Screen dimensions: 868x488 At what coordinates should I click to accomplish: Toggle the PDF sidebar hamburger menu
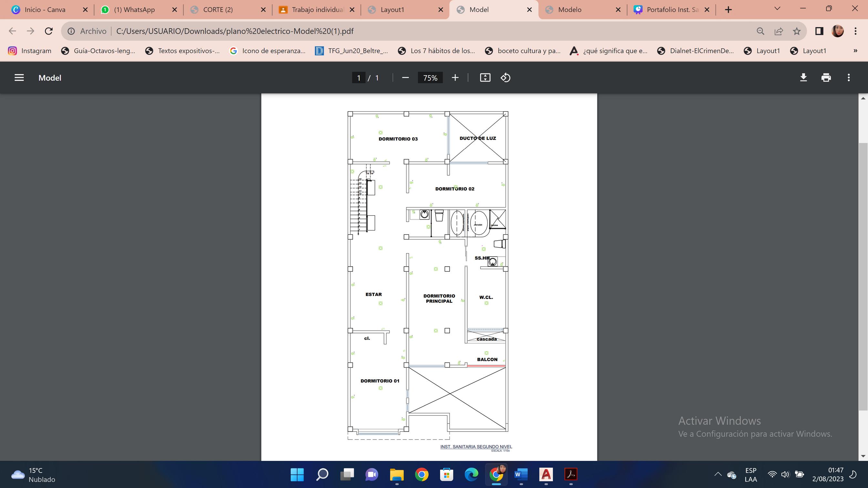pyautogui.click(x=19, y=78)
